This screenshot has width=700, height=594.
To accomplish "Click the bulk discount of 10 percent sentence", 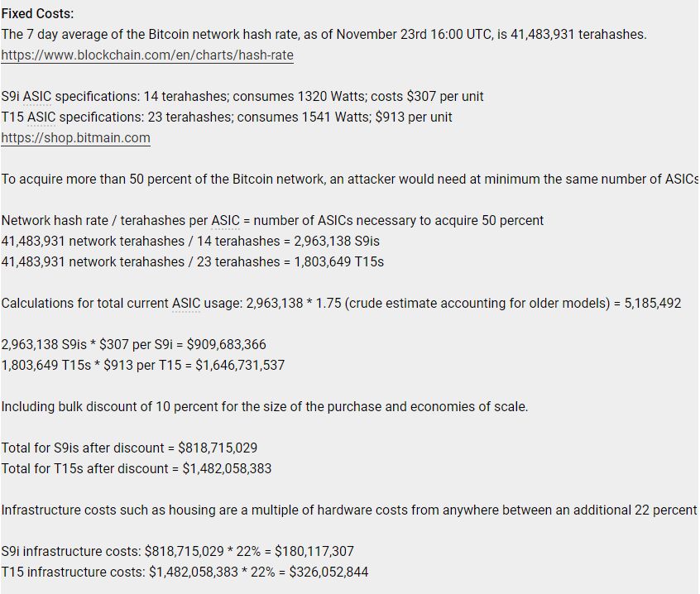I will pos(264,407).
